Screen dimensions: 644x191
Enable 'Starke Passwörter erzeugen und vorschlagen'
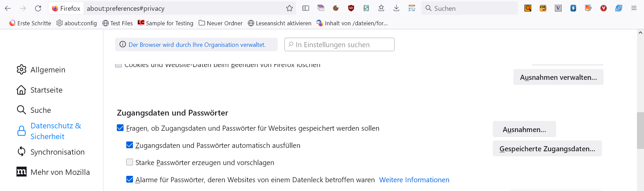click(130, 162)
